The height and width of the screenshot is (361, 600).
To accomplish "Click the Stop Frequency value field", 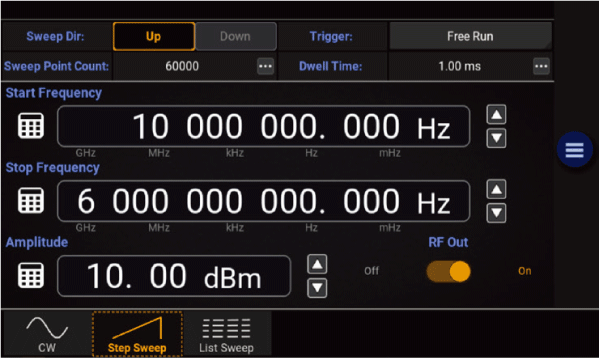I will (263, 201).
